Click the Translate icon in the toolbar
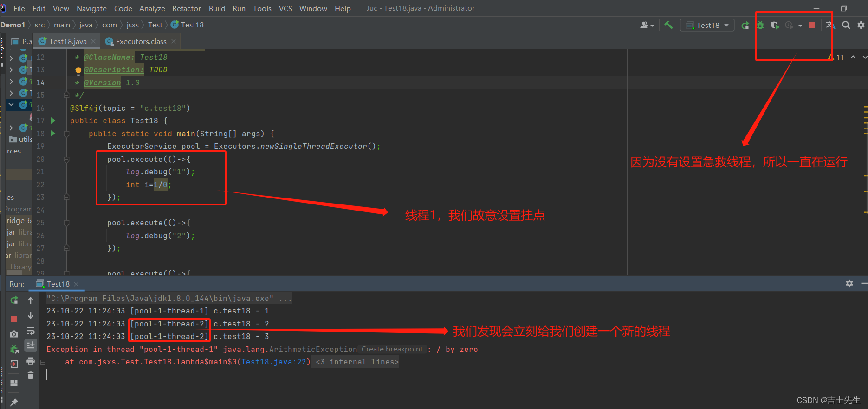 click(830, 25)
